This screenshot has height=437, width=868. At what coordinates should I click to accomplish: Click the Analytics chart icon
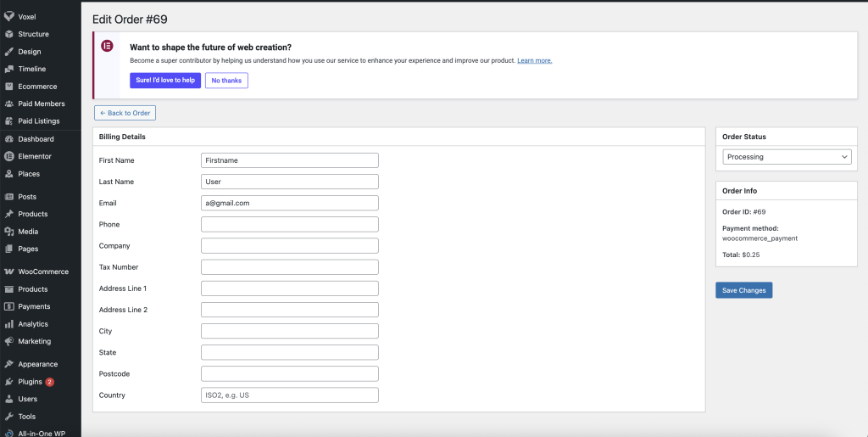tap(8, 324)
